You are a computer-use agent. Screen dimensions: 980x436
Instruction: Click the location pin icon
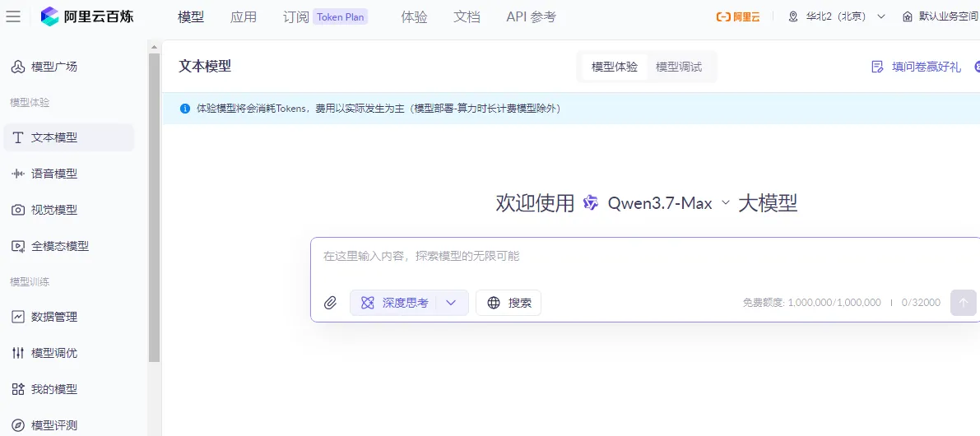[793, 17]
